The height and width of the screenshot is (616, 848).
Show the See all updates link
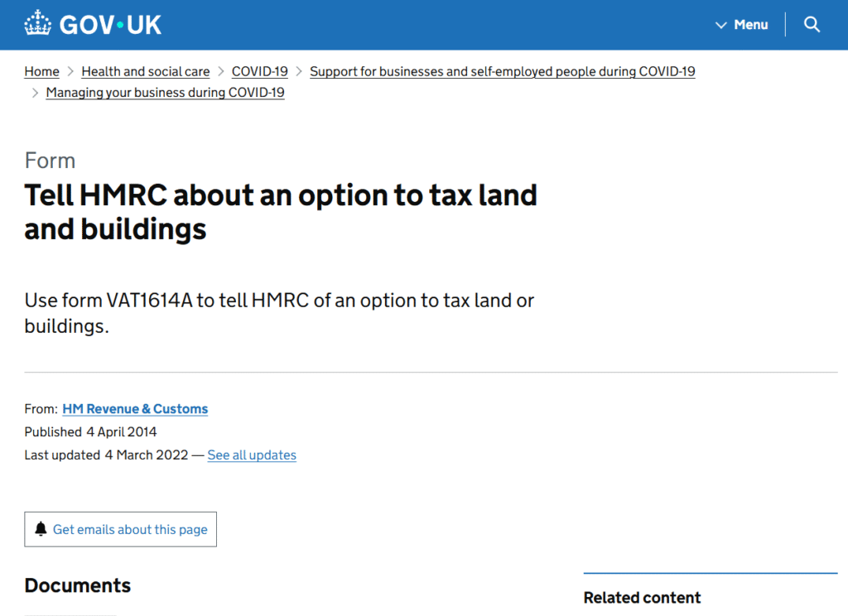[x=252, y=455]
